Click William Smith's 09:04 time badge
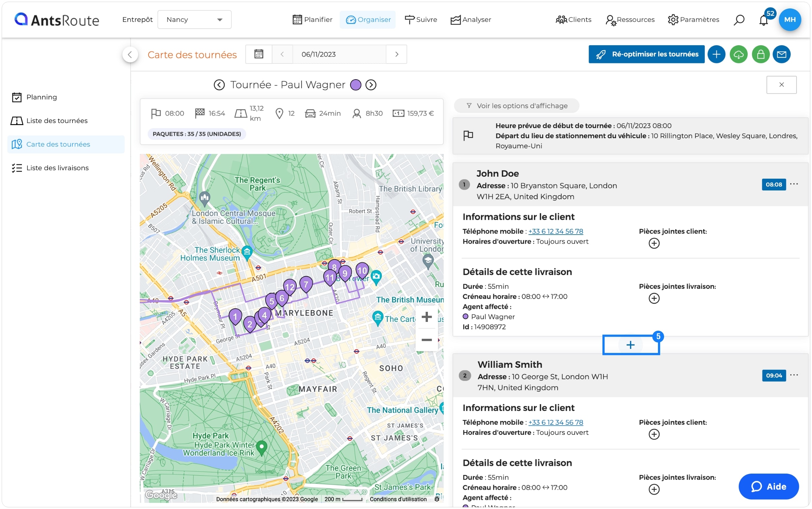This screenshot has width=812, height=509. 774,376
